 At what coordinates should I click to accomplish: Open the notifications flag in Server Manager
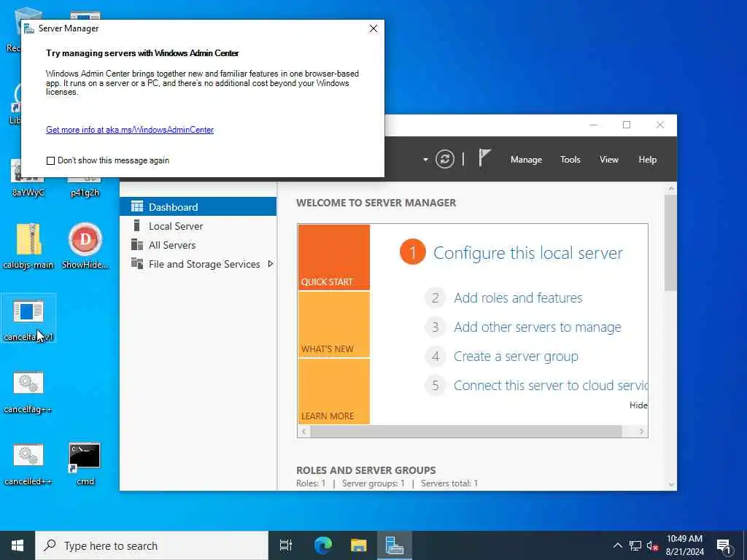coord(484,157)
